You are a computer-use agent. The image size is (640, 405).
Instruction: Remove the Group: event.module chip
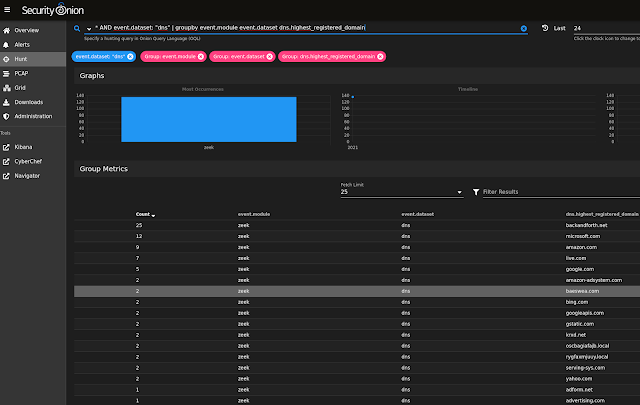(x=201, y=56)
